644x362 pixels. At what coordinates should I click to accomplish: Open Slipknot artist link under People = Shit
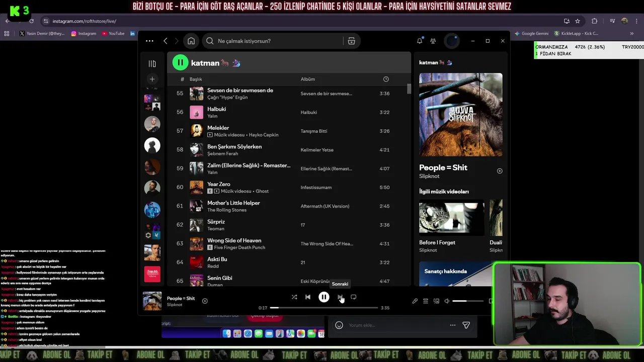pyautogui.click(x=429, y=176)
